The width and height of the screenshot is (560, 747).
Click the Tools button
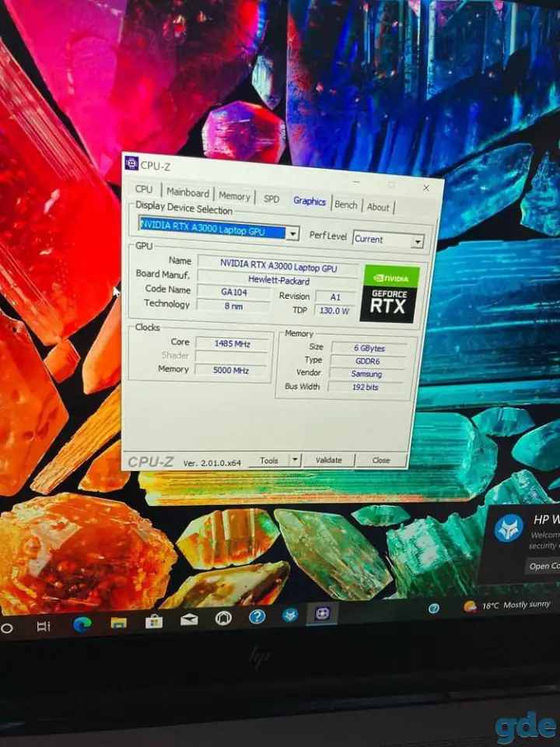click(269, 460)
